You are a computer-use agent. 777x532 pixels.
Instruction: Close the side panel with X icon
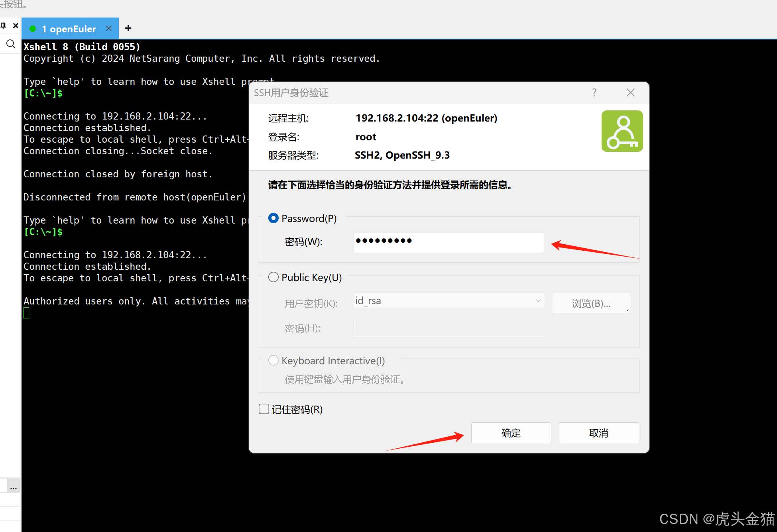pyautogui.click(x=16, y=26)
